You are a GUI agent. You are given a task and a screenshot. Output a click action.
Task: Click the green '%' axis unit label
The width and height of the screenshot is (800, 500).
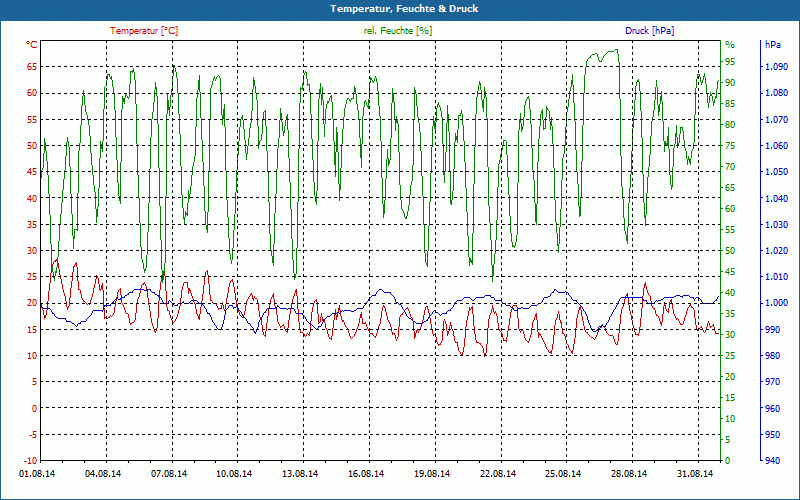click(x=730, y=45)
